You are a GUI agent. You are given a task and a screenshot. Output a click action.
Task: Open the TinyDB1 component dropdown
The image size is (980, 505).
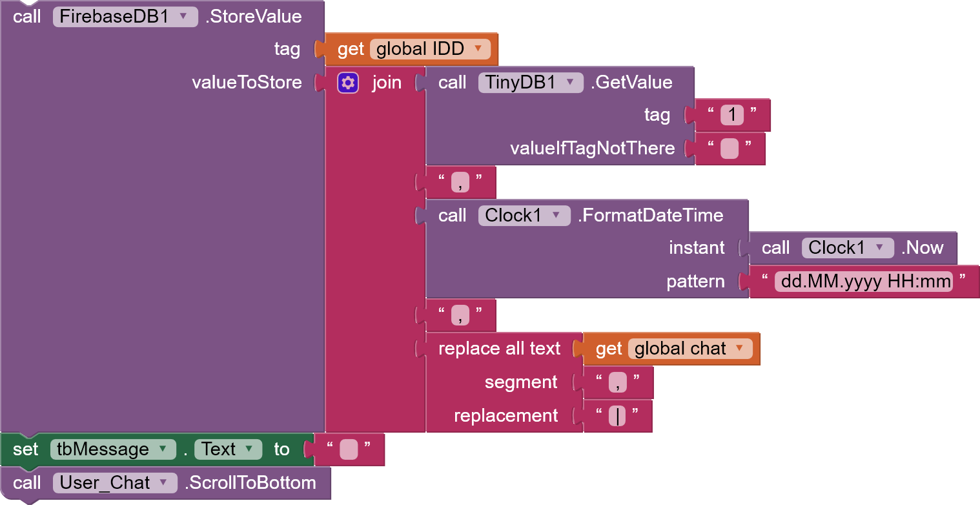point(568,83)
